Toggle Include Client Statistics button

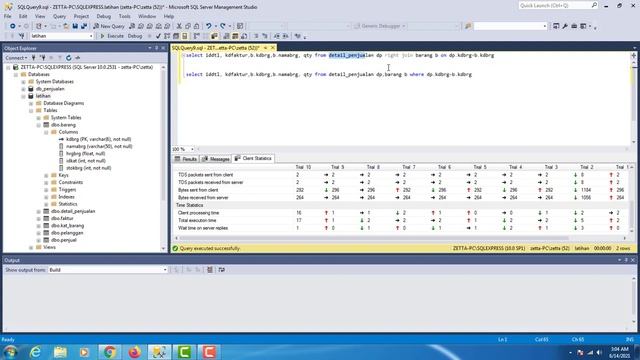[214, 36]
